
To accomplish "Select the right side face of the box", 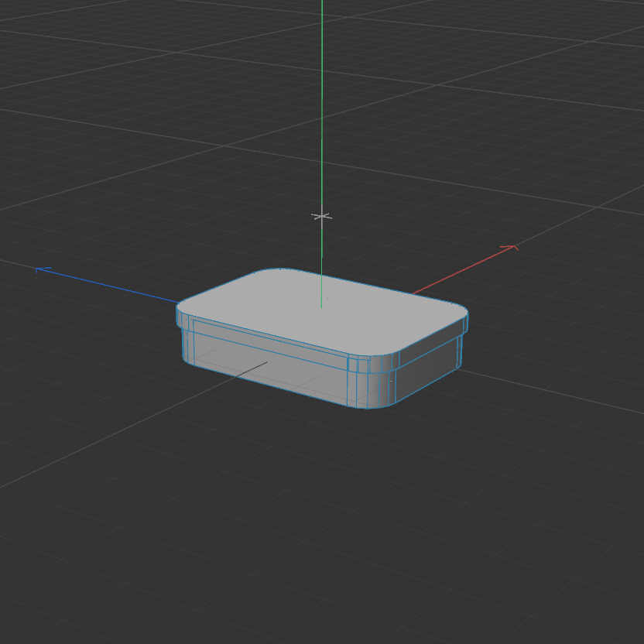I will tap(422, 356).
